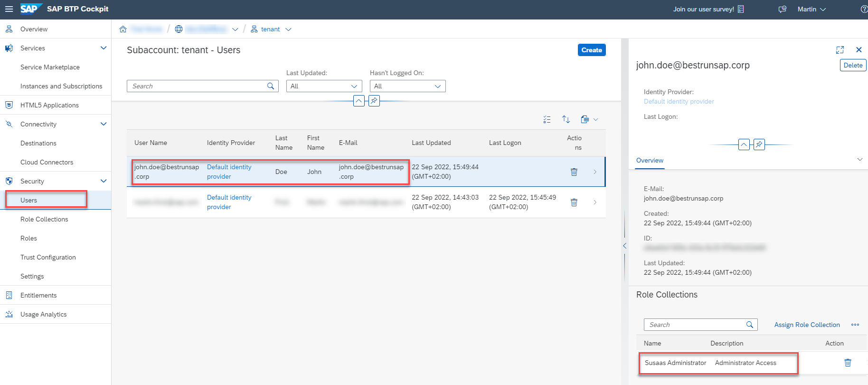Screen dimensions: 868x385
Task: Select the Overview tab in detail panel
Action: point(650,160)
